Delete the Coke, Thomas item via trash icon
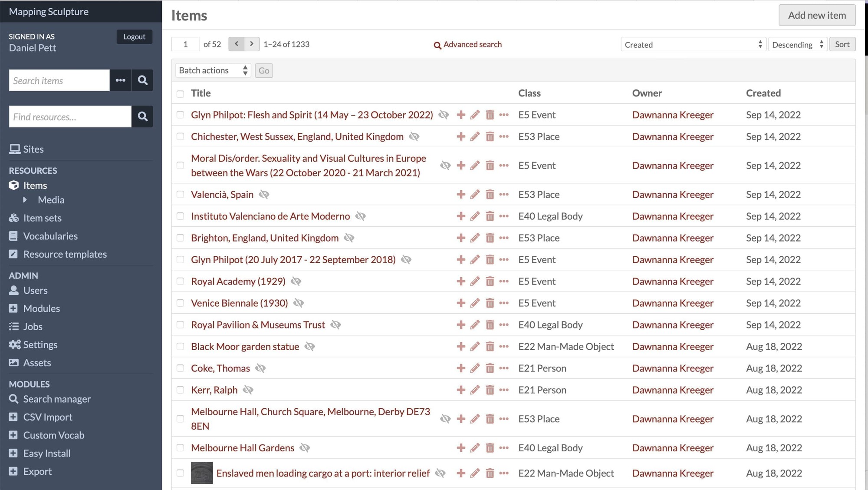The height and width of the screenshot is (490, 868). [x=490, y=368]
